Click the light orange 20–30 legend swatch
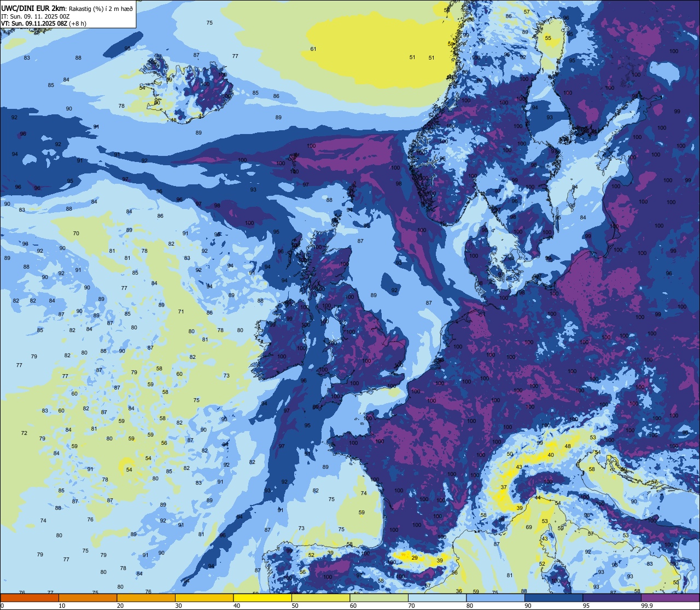The width and height of the screenshot is (700, 610). pos(146,598)
